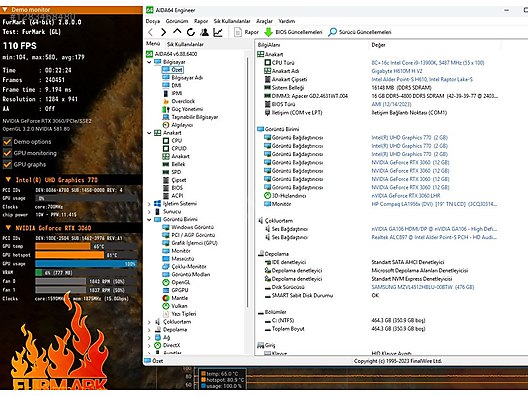Open the Yardım menu

point(287,21)
